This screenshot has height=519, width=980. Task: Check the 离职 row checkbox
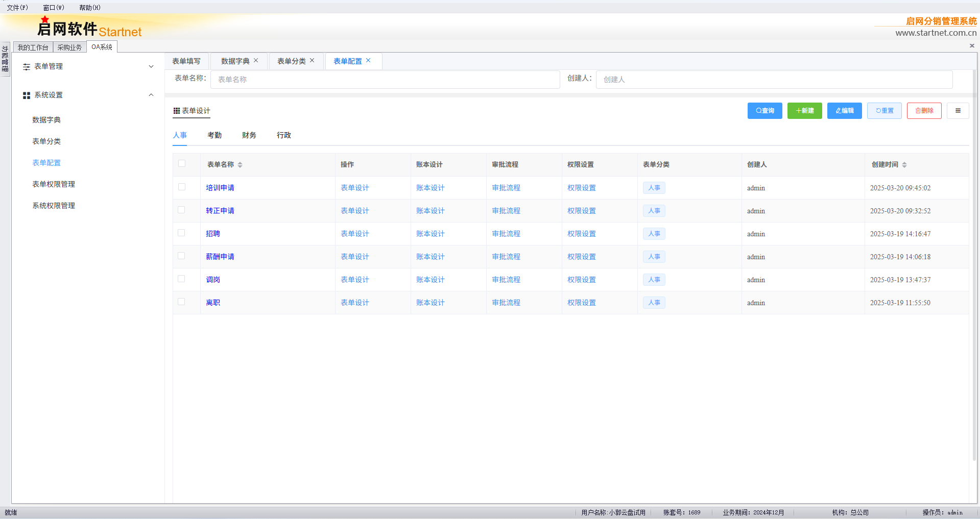182,302
